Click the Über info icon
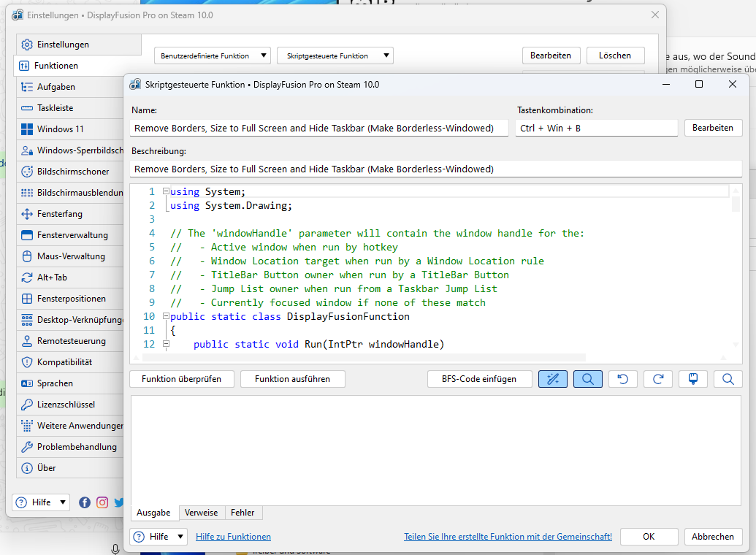The width and height of the screenshot is (756, 555). [27, 468]
